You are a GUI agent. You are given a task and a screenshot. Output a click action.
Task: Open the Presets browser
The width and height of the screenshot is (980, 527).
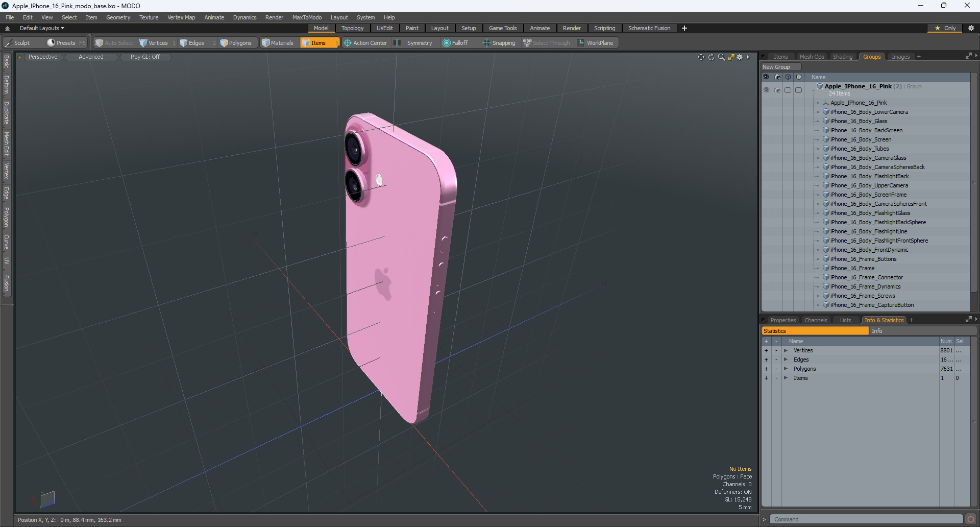(x=65, y=43)
